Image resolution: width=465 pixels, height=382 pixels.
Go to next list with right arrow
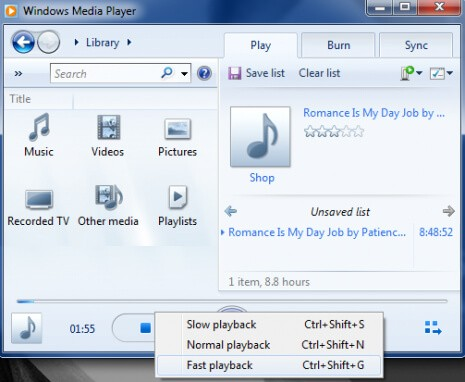click(x=448, y=211)
